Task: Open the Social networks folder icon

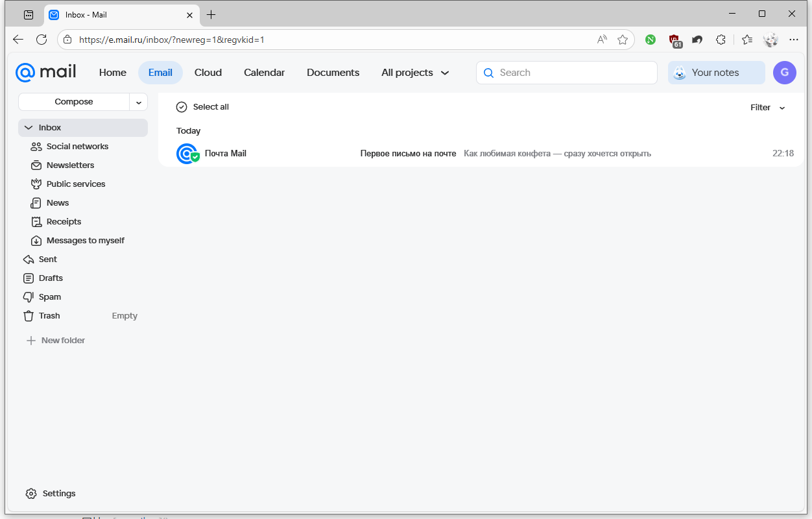Action: (x=36, y=147)
